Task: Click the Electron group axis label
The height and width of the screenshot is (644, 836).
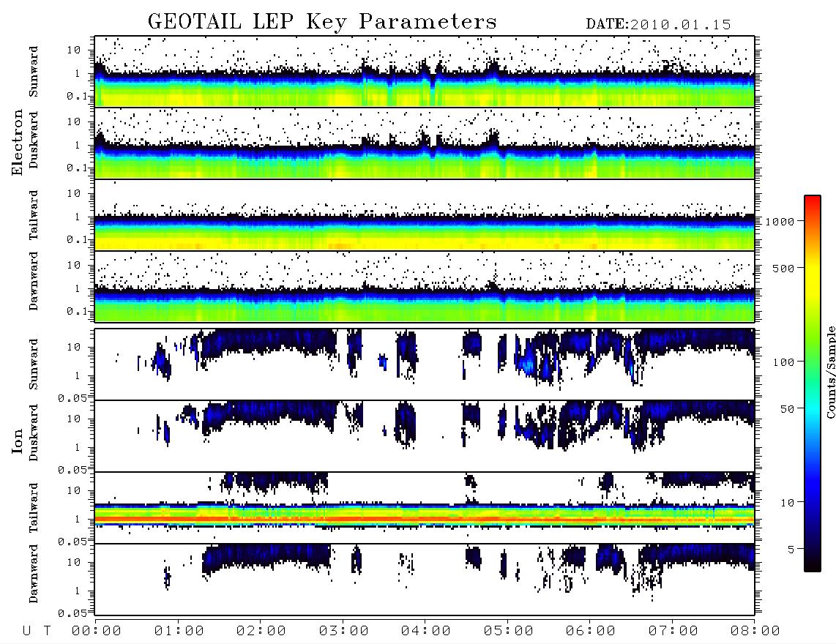Action: (18, 142)
